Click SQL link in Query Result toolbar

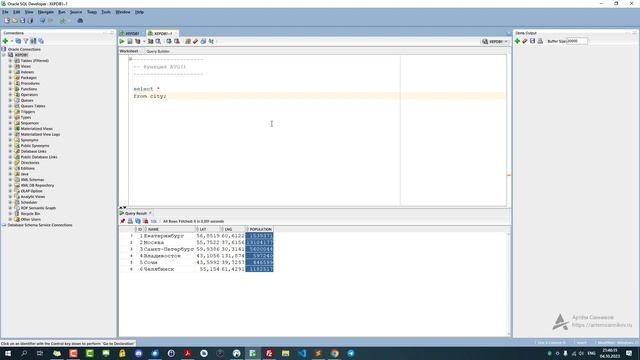[153, 221]
